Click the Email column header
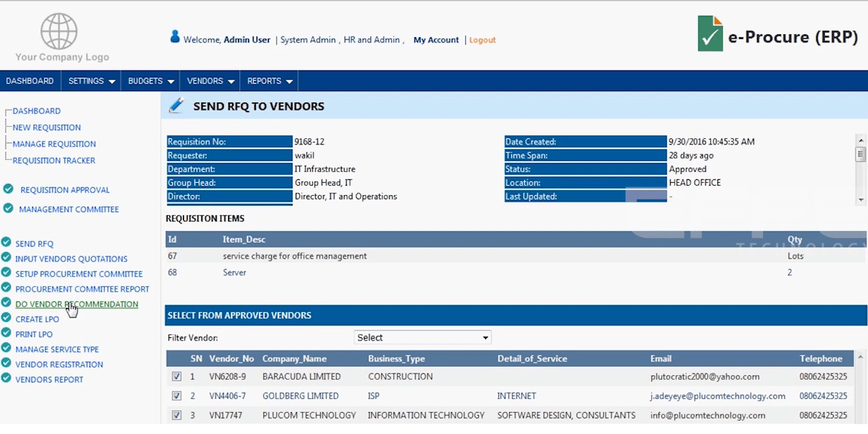Screen dimensions: 868x434 click(661, 359)
